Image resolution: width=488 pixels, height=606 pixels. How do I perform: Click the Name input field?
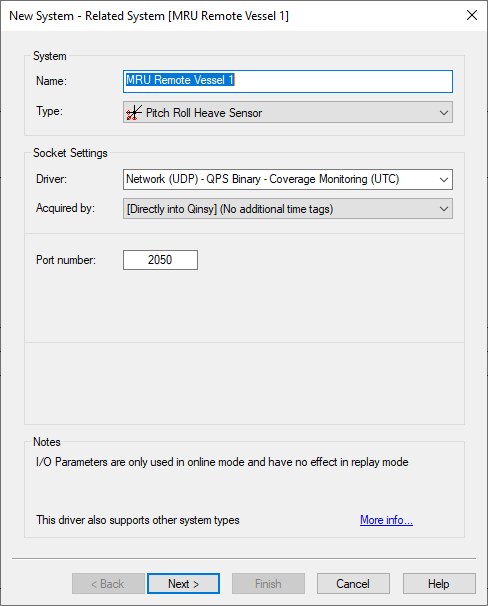pos(288,81)
